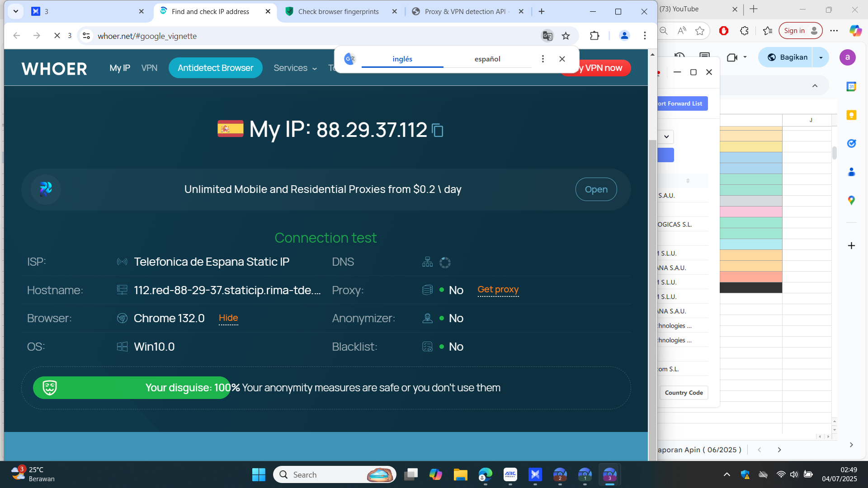Image resolution: width=868 pixels, height=488 pixels.
Task: Click the Google Translate icon in address bar
Action: pos(547,36)
